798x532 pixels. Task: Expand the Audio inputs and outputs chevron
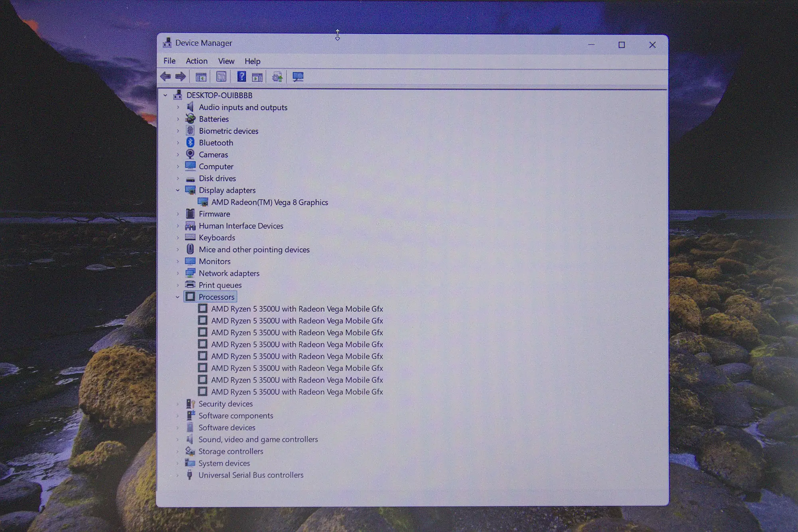178,107
